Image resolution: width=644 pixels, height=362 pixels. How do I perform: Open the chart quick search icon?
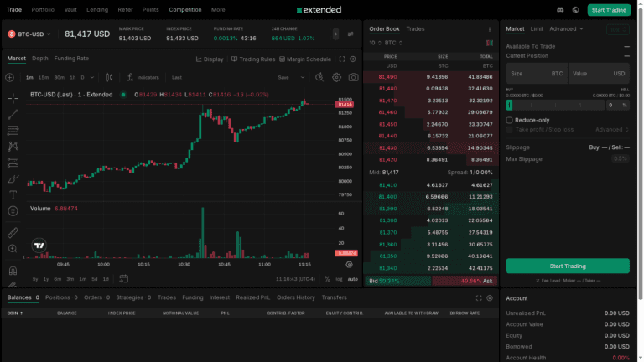(319, 78)
